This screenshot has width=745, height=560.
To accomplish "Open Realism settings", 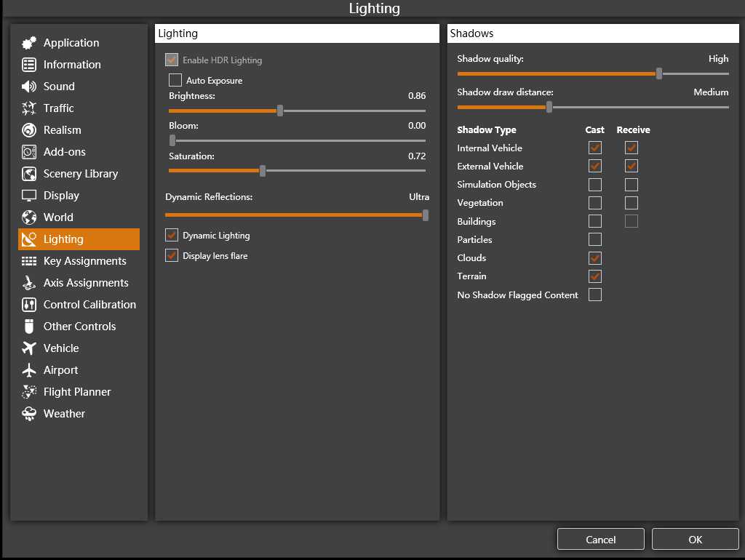I will tap(79, 130).
